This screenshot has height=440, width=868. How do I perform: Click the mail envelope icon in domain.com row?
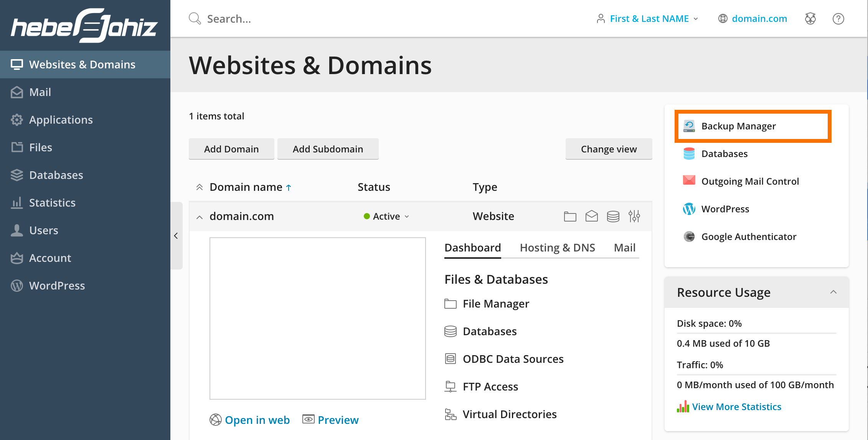(x=592, y=217)
